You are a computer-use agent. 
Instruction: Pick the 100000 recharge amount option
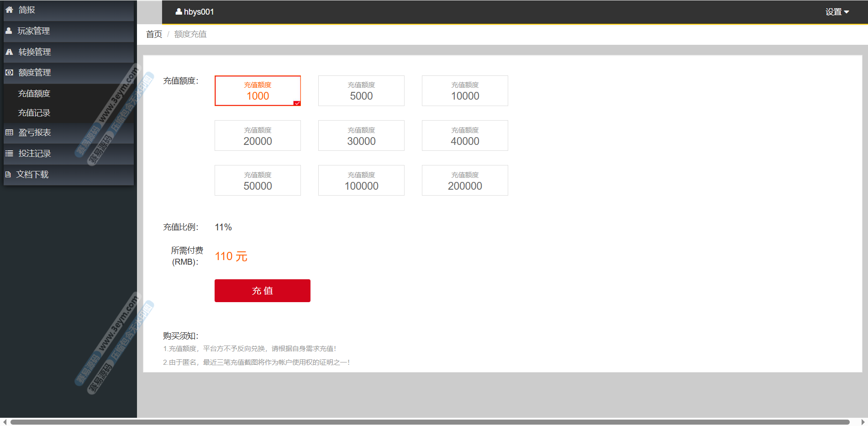pos(361,181)
